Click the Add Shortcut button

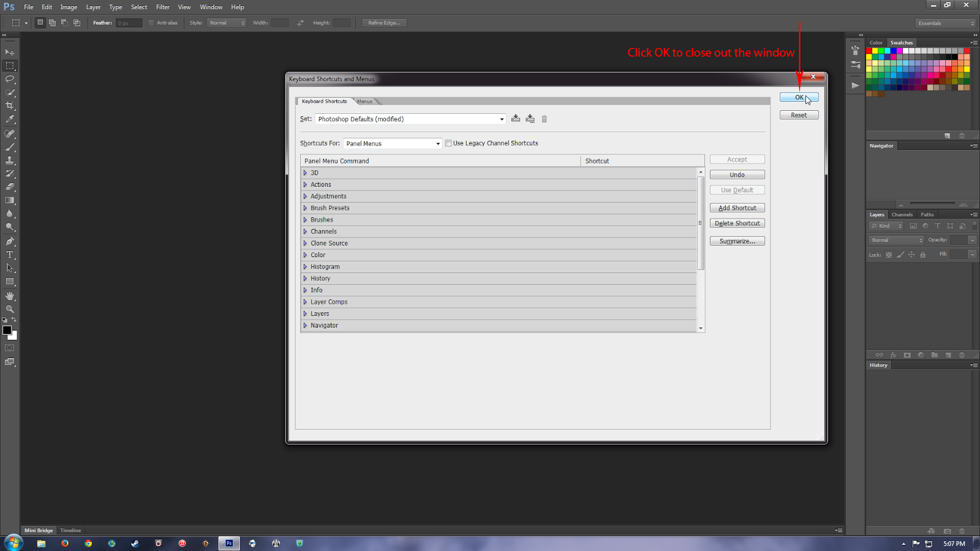point(737,208)
